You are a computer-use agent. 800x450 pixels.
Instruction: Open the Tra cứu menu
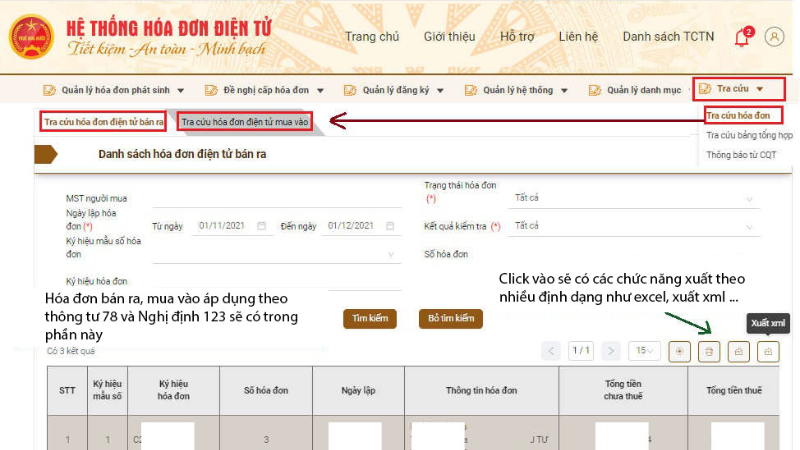click(739, 89)
